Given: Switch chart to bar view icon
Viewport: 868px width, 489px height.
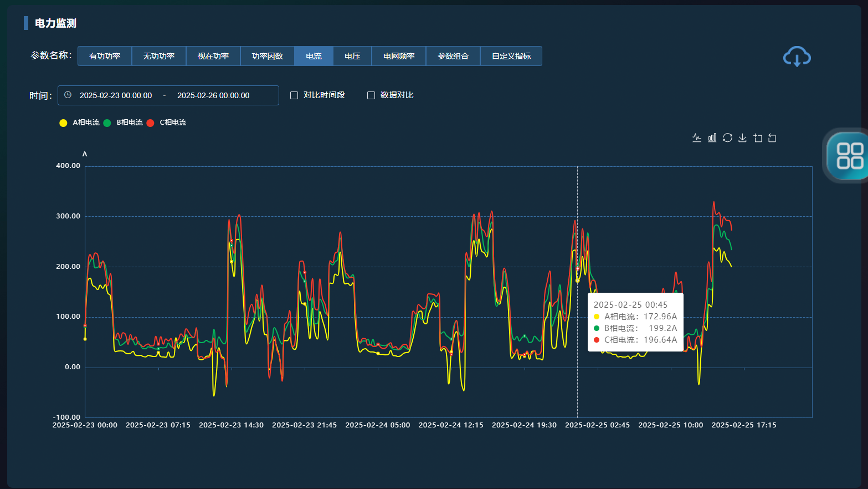Looking at the screenshot, I should click(x=712, y=138).
